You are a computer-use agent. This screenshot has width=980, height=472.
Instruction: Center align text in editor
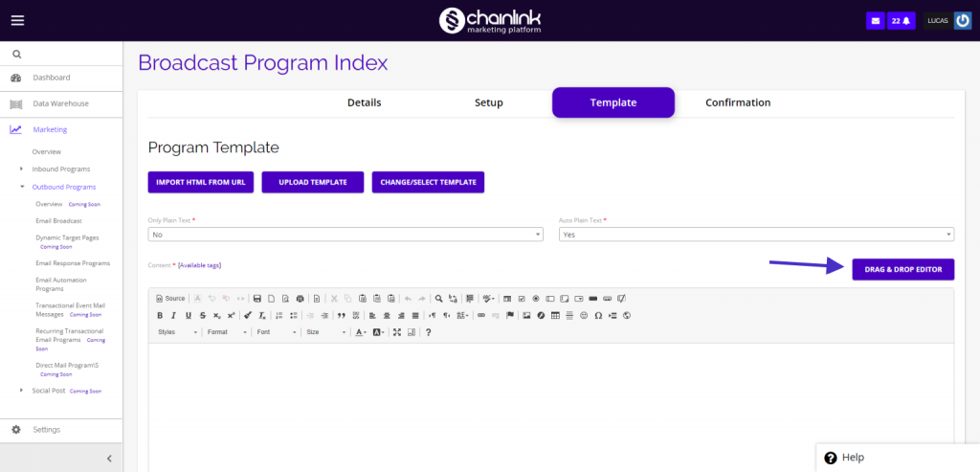387,315
